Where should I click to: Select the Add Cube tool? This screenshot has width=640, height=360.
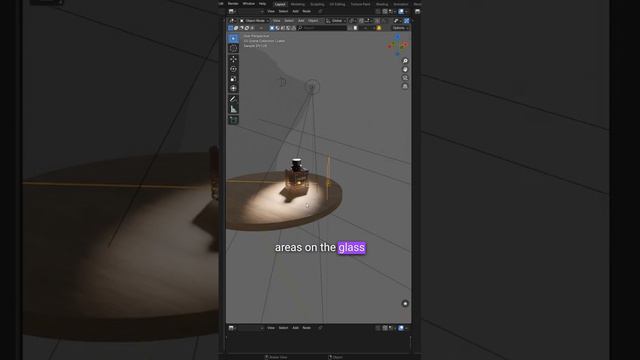pos(233,120)
